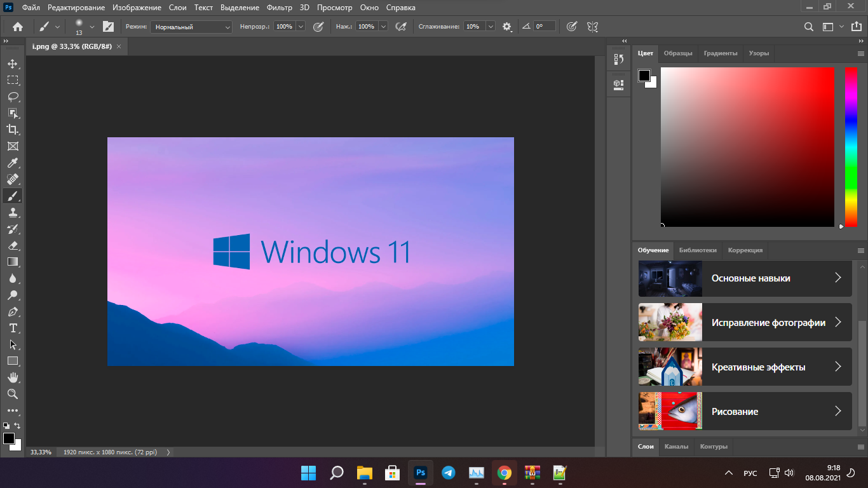The image size is (868, 488).
Task: Toggle pressure for opacity button
Action: [318, 27]
